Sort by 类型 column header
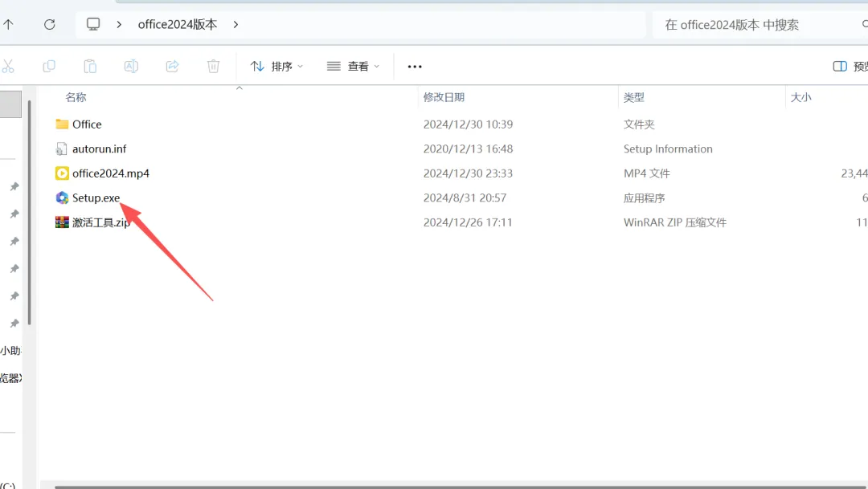 click(634, 97)
